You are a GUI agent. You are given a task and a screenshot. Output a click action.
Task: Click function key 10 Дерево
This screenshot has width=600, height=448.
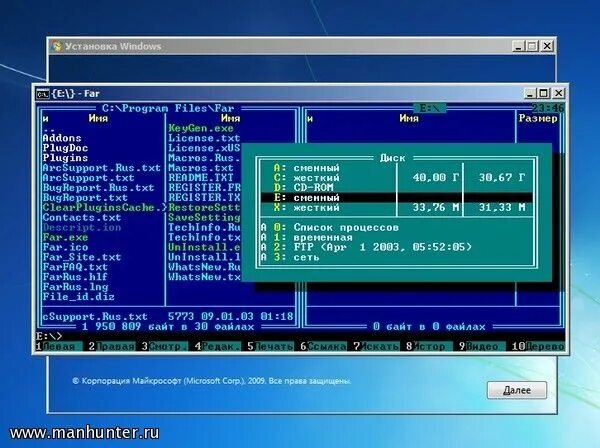click(538, 347)
